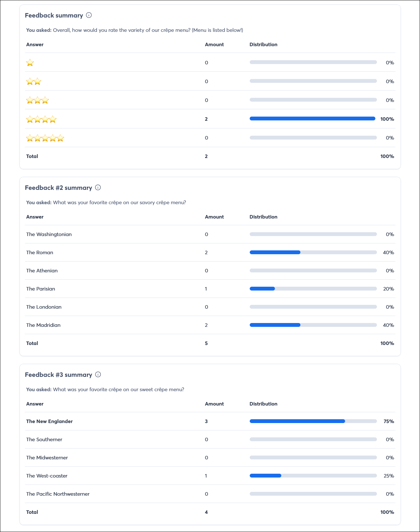Viewport: 420px width, 532px height.
Task: Click the Amount column header in Feedback summary
Action: pyautogui.click(x=214, y=45)
